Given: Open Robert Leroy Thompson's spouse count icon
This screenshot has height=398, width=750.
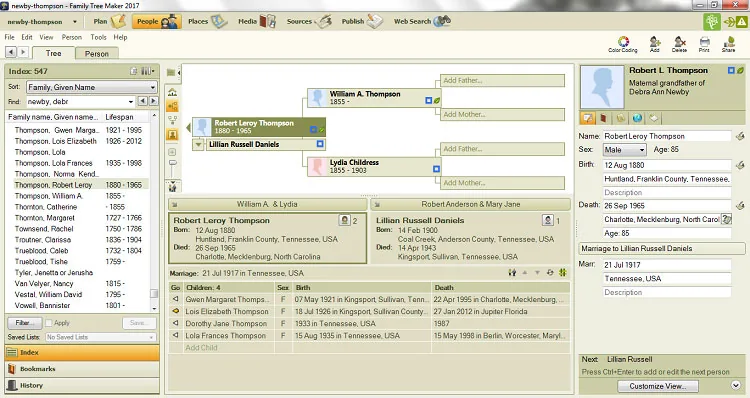Looking at the screenshot, I should [344, 220].
